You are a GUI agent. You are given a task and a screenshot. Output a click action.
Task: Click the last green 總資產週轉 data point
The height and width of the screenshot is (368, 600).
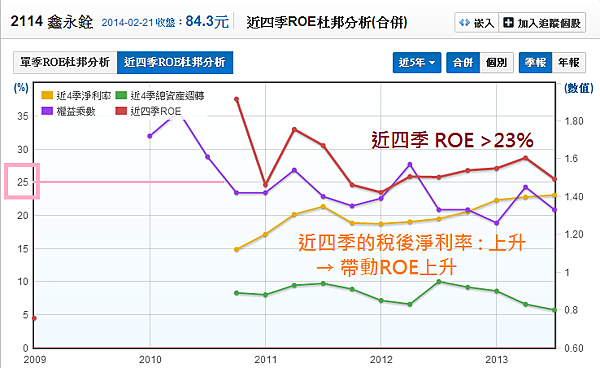554,310
